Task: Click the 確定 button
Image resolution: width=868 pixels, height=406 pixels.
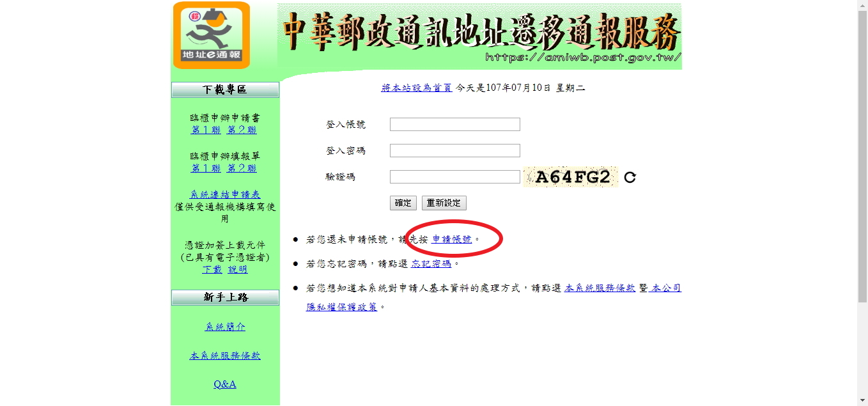Action: [x=403, y=203]
